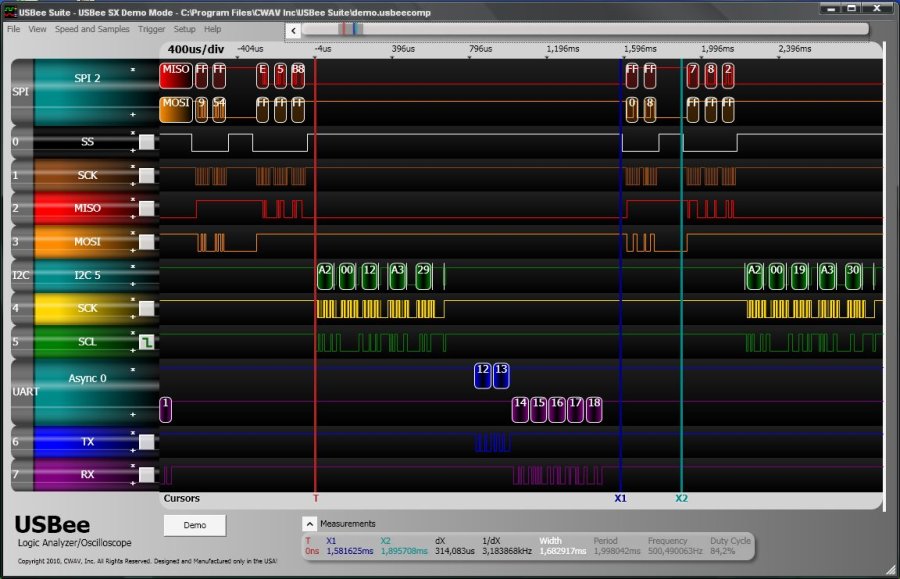Open the File menu
Viewport: 900px width, 579px height.
[13, 29]
